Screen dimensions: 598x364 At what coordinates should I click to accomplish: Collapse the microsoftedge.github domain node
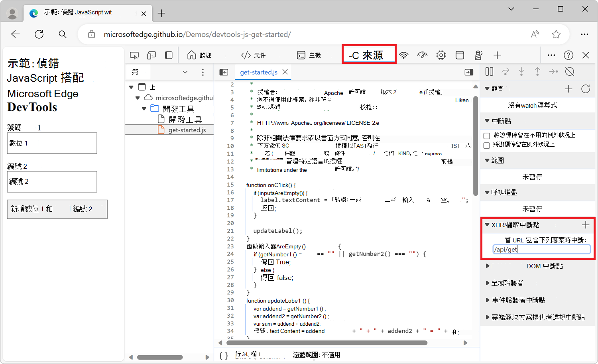[x=138, y=98]
